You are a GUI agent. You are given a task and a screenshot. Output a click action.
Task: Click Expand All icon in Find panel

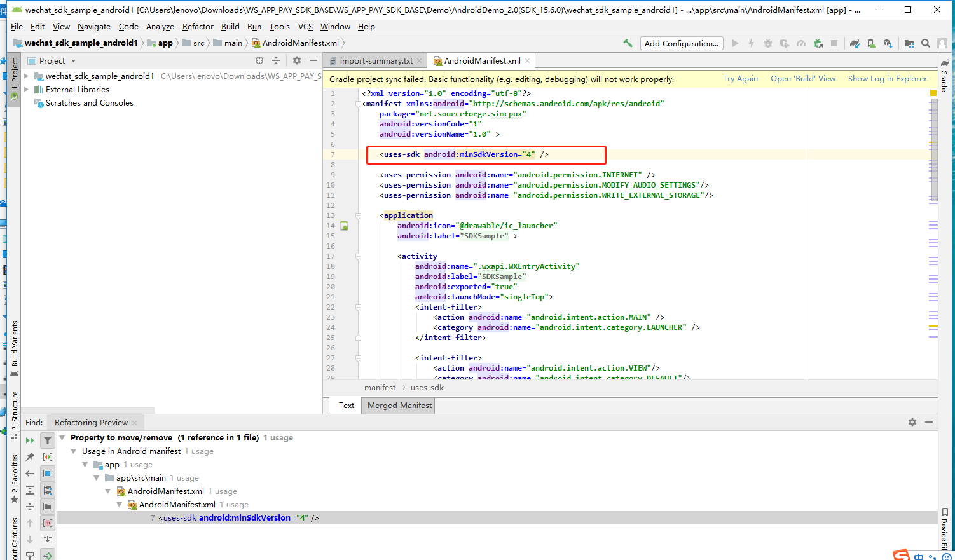(30, 490)
